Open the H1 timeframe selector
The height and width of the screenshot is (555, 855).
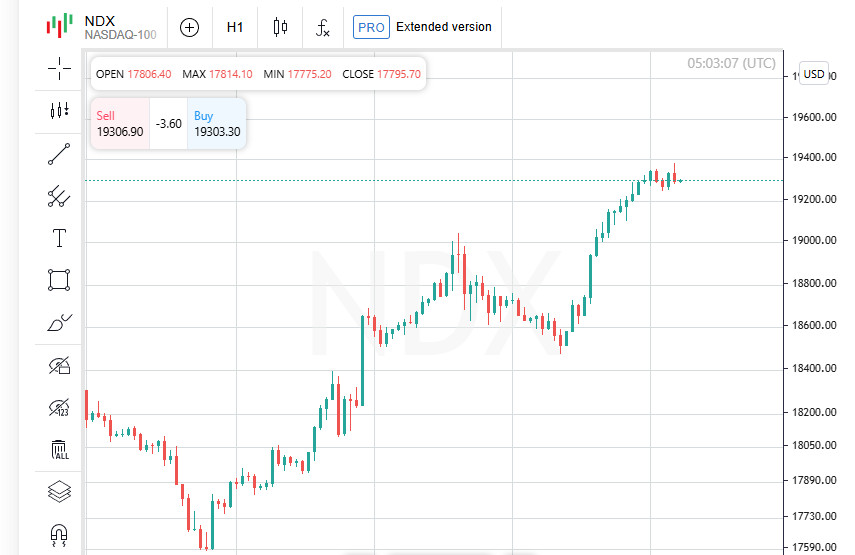click(x=235, y=27)
